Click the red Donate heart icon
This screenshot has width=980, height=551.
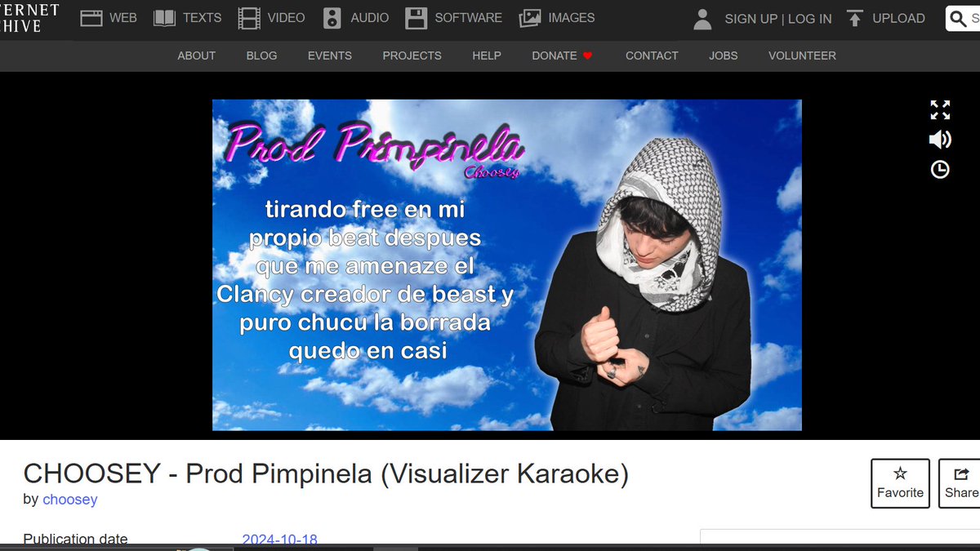click(587, 56)
